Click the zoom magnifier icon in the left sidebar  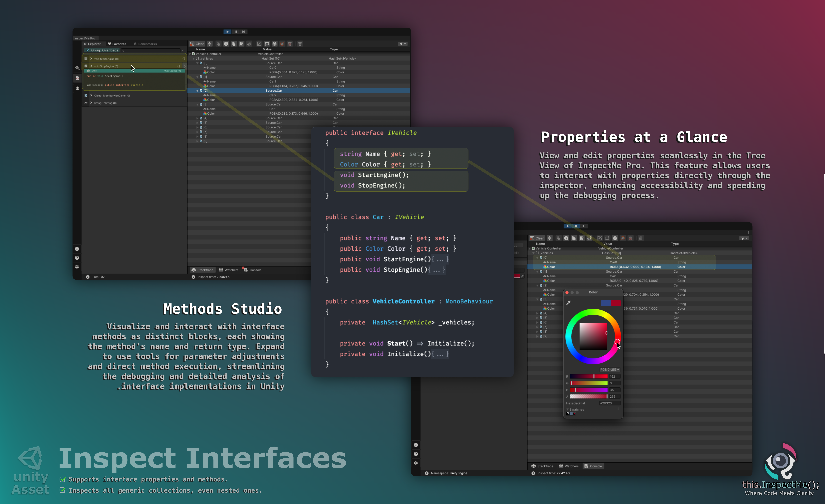77,68
